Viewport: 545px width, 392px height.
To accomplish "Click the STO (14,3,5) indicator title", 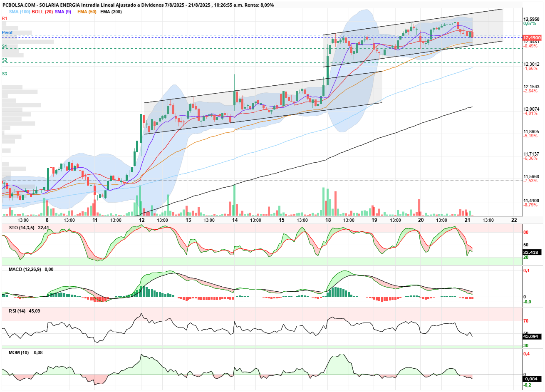I will pos(22,228).
